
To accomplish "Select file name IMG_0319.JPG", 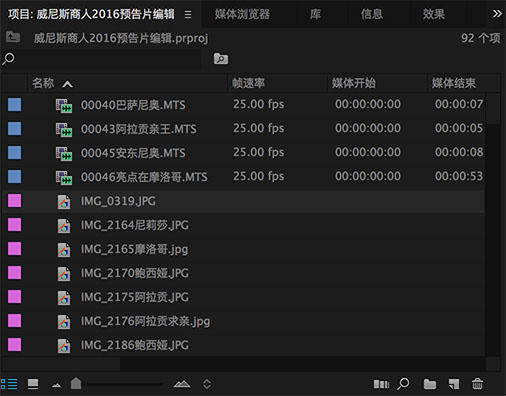I will pos(118,201).
